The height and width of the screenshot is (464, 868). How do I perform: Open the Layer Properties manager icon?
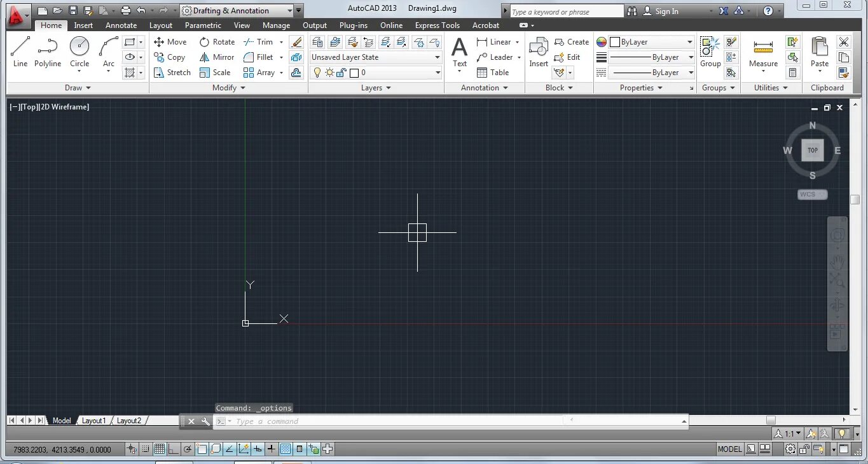(317, 42)
